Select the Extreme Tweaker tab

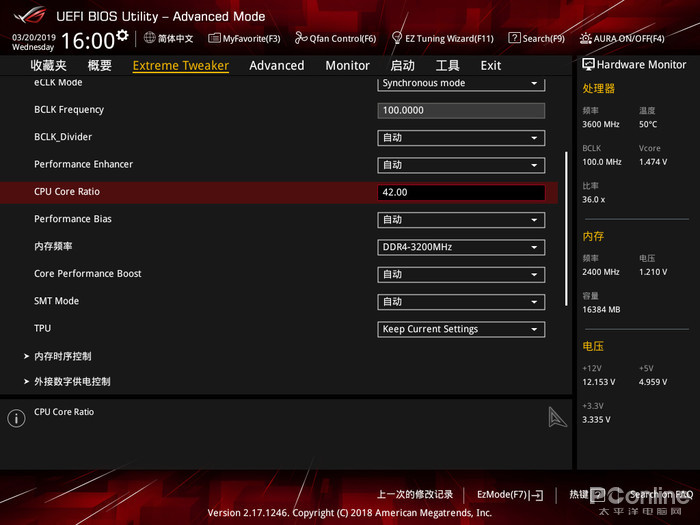click(x=181, y=66)
